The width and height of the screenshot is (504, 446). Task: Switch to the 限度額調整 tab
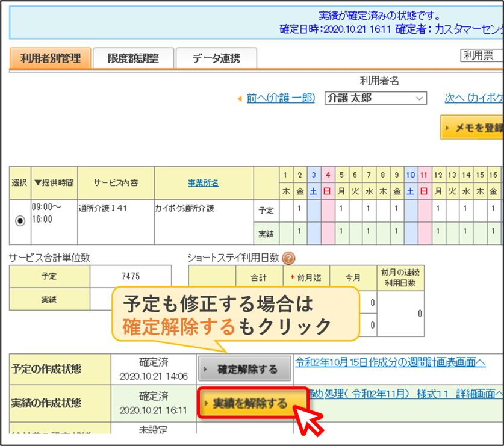coord(134,58)
